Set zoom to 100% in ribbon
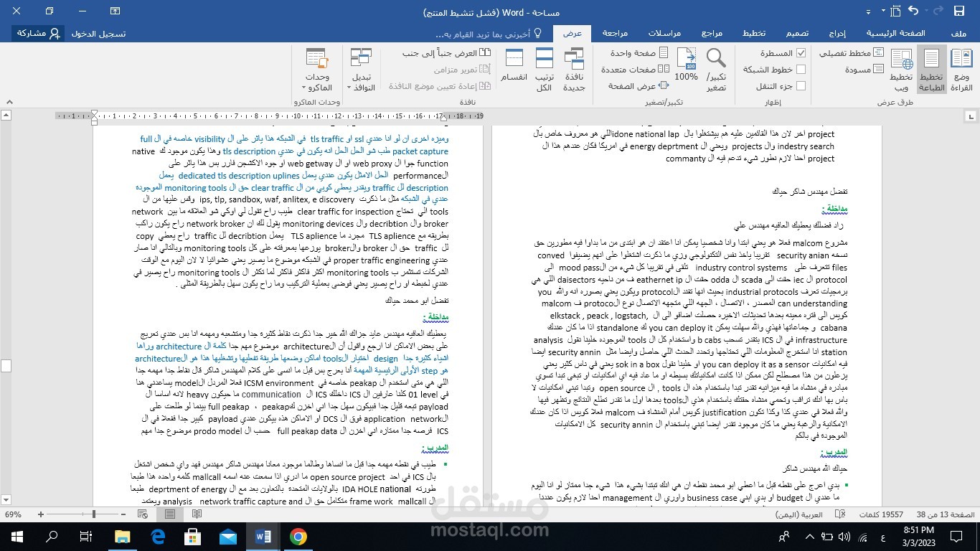This screenshot has height=551, width=980. point(686,65)
